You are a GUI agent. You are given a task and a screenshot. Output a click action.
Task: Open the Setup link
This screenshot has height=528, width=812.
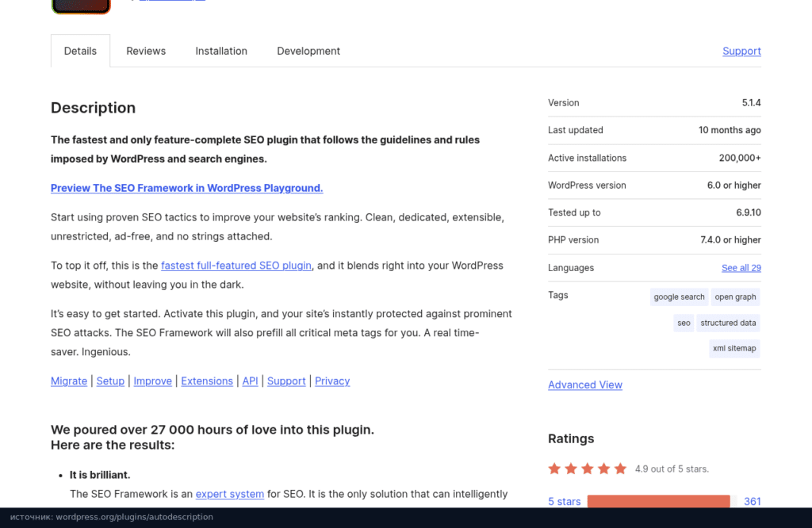110,381
